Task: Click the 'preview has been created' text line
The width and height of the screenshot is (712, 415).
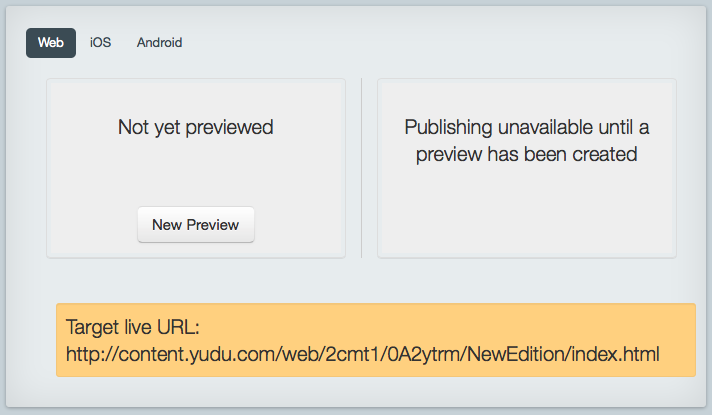Action: point(527,154)
